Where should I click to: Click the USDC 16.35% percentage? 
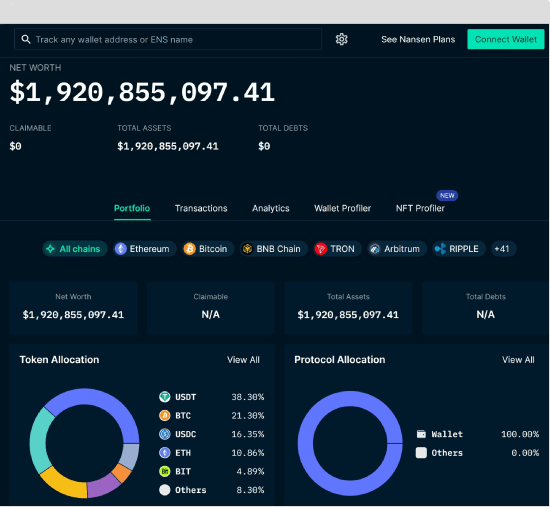(x=248, y=434)
